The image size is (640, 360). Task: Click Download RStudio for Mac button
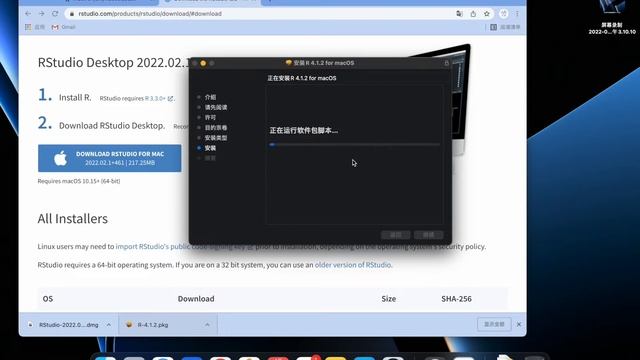coord(110,158)
